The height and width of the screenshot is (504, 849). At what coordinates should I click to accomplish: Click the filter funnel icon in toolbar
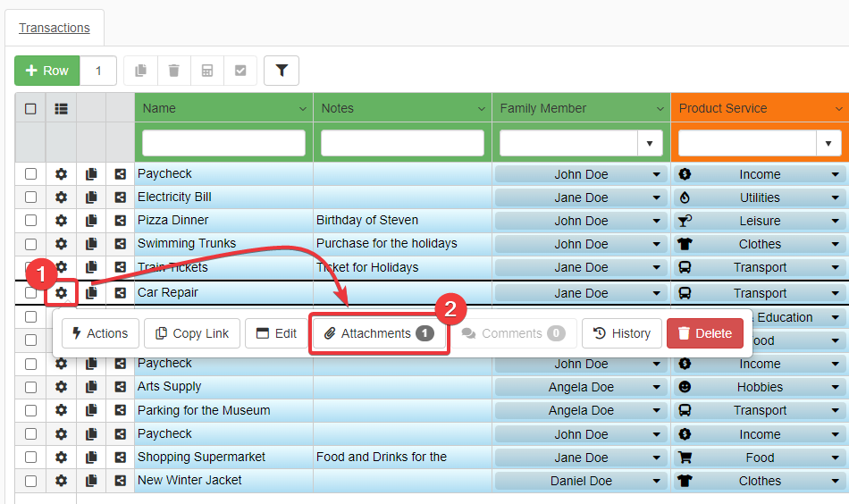pyautogui.click(x=282, y=71)
